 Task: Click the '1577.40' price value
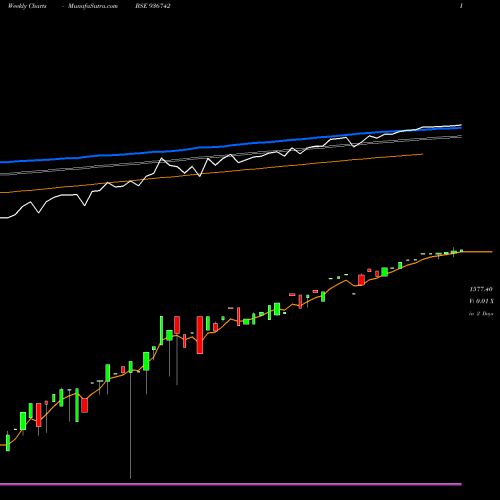[x=481, y=289]
